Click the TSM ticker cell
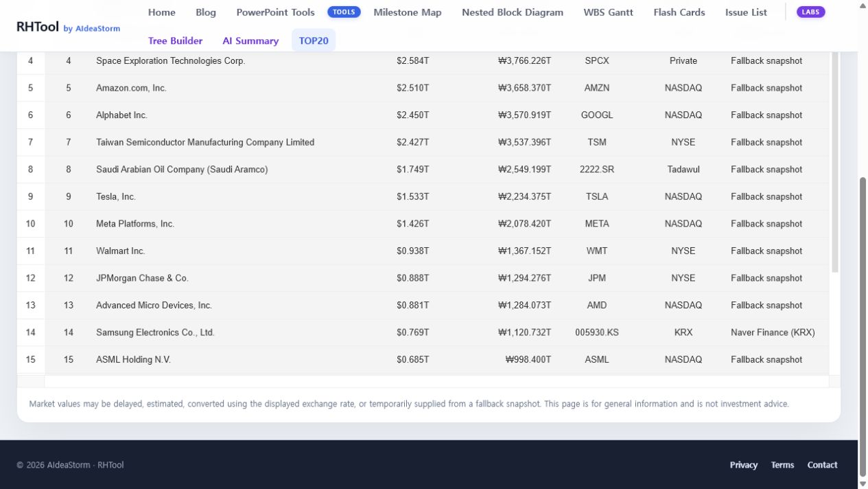Viewport: 868px width, 489px height. click(597, 142)
